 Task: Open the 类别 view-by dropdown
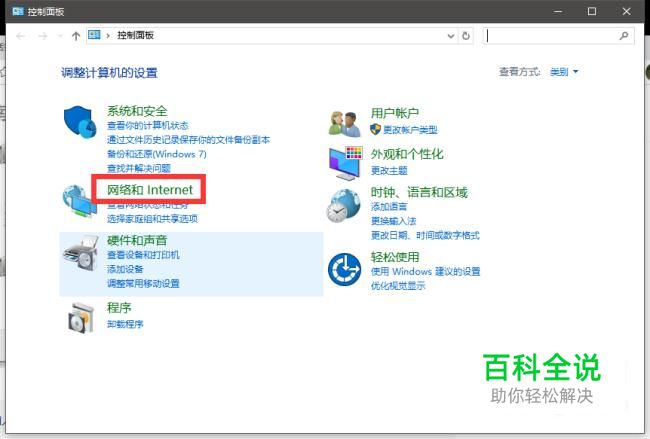[564, 72]
